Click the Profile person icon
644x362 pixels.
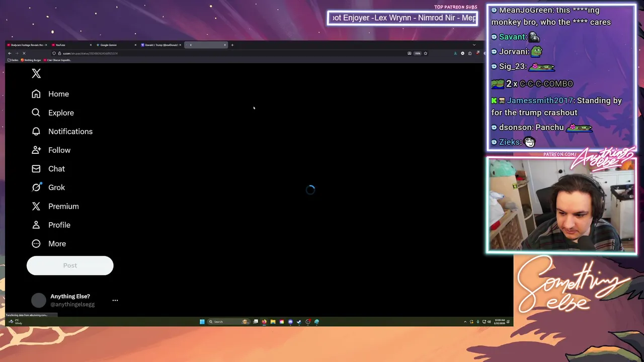pyautogui.click(x=36, y=225)
